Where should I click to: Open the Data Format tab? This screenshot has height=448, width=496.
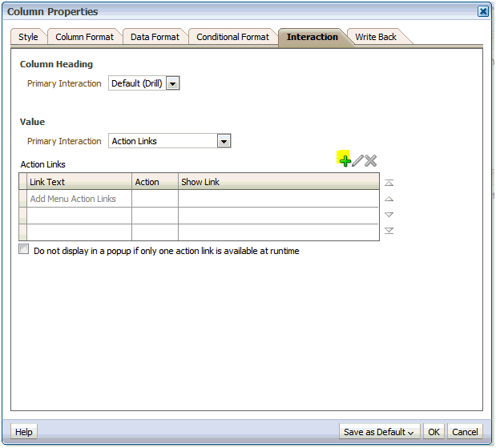click(x=155, y=37)
